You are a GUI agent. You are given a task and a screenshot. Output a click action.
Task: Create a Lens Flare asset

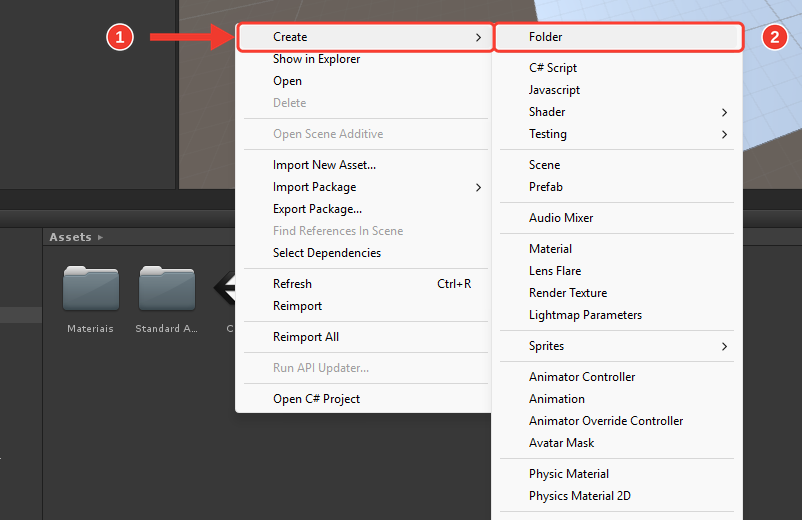tap(554, 270)
